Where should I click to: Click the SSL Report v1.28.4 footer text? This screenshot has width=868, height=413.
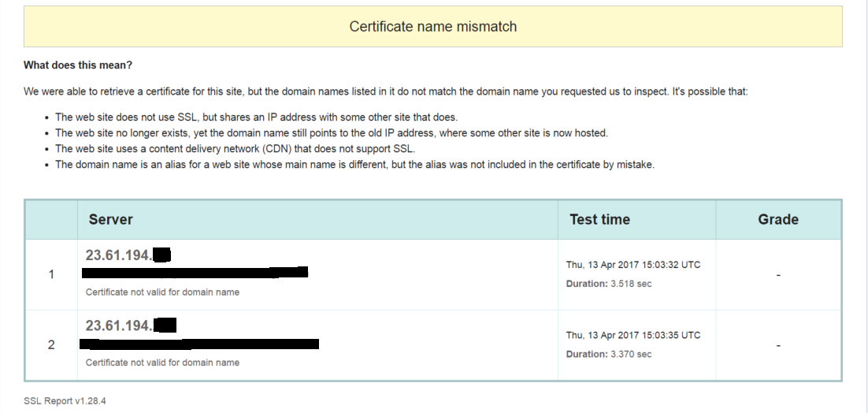tap(65, 400)
